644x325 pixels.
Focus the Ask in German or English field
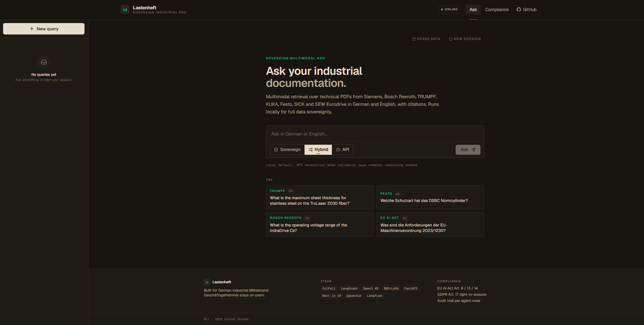tap(375, 134)
